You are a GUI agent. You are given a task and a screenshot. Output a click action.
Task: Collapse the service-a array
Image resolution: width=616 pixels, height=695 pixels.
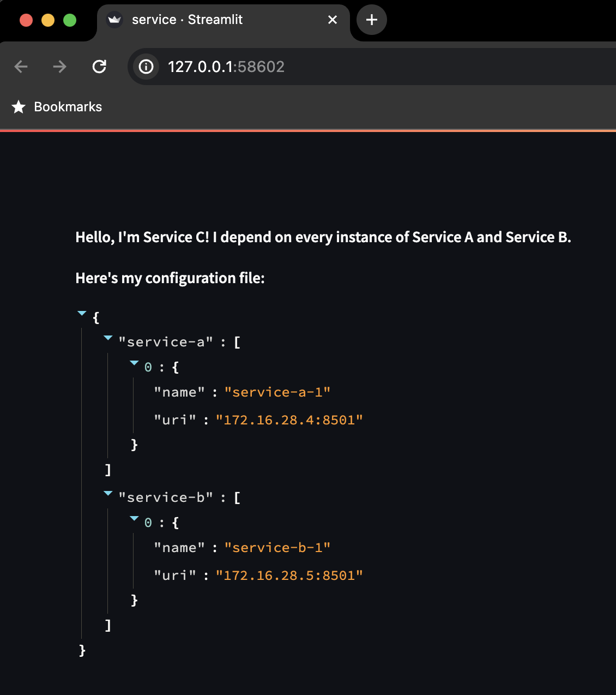(108, 337)
